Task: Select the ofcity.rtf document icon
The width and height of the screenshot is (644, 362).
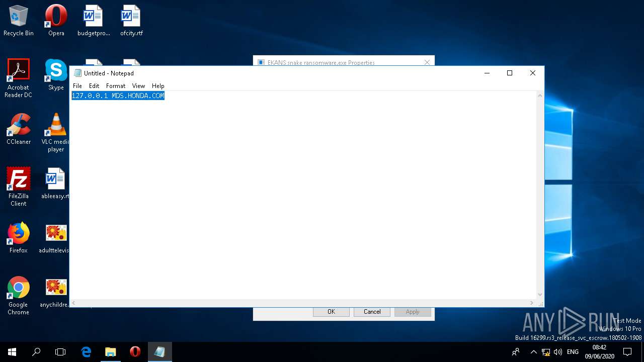Action: tap(131, 20)
